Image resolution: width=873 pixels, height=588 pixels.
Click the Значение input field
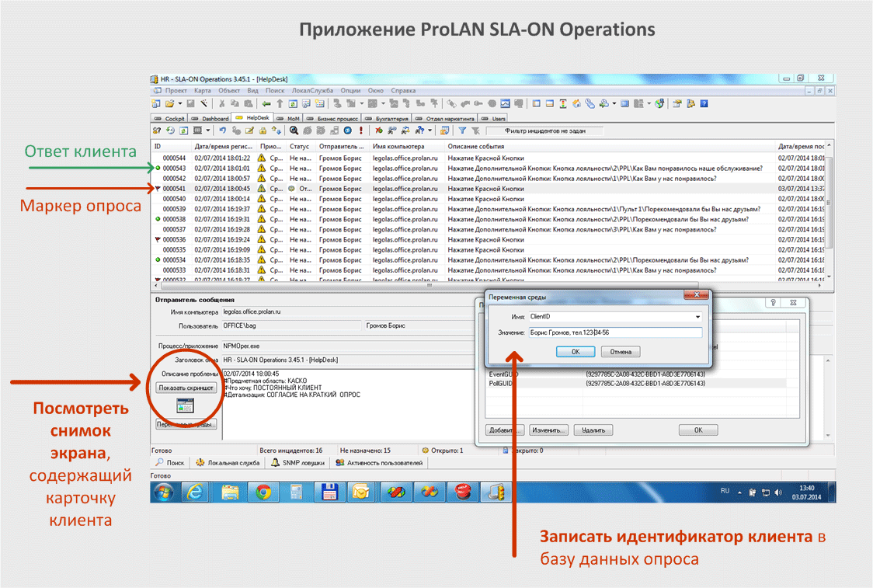click(614, 332)
